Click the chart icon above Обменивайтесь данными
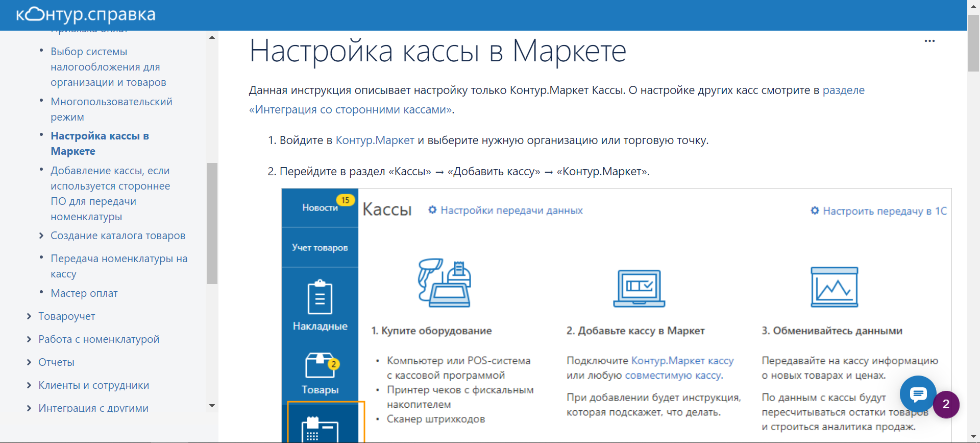980x443 pixels. (x=834, y=287)
